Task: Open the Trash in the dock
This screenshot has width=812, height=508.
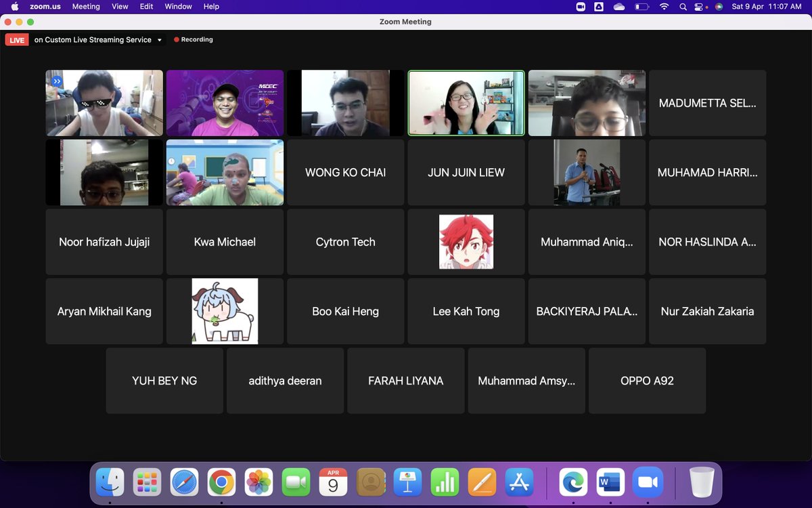Action: (x=702, y=482)
